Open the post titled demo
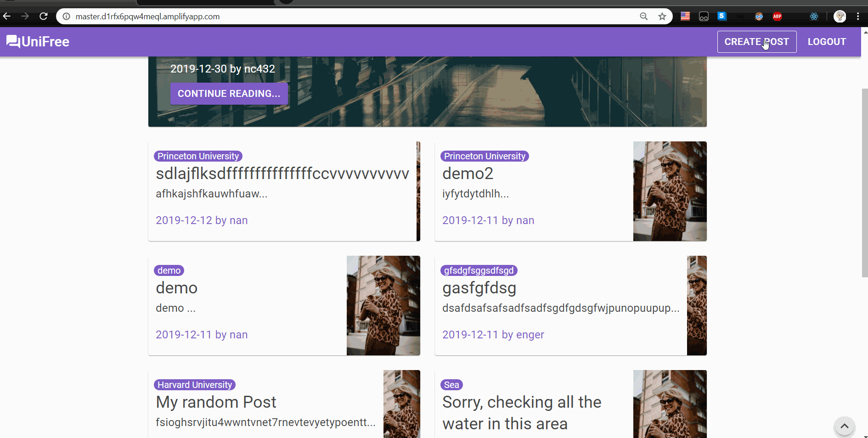 (x=176, y=288)
